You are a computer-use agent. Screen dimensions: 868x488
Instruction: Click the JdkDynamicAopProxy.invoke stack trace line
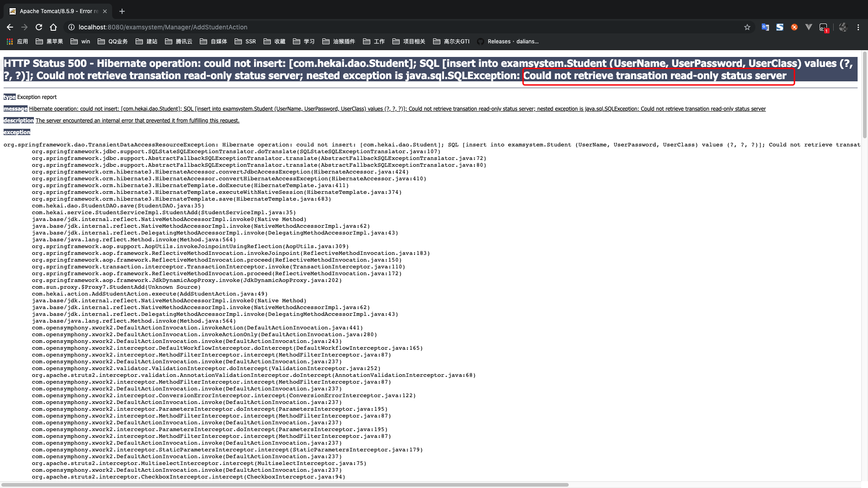pyautogui.click(x=187, y=280)
